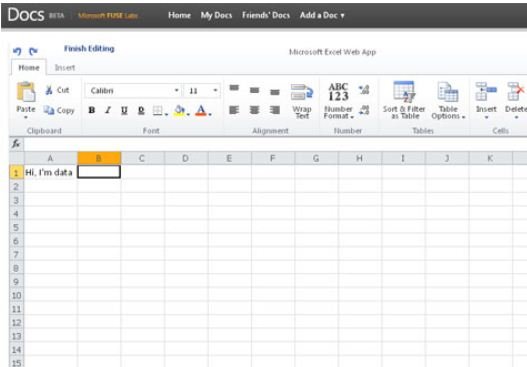Open Add a Doc menu
This screenshot has width=527, height=367.
(x=322, y=15)
